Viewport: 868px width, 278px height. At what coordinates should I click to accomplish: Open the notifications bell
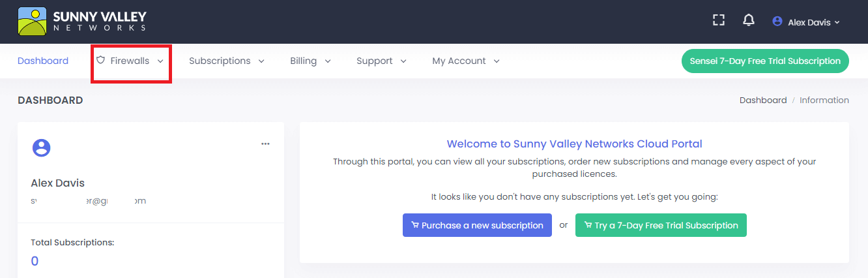tap(749, 21)
